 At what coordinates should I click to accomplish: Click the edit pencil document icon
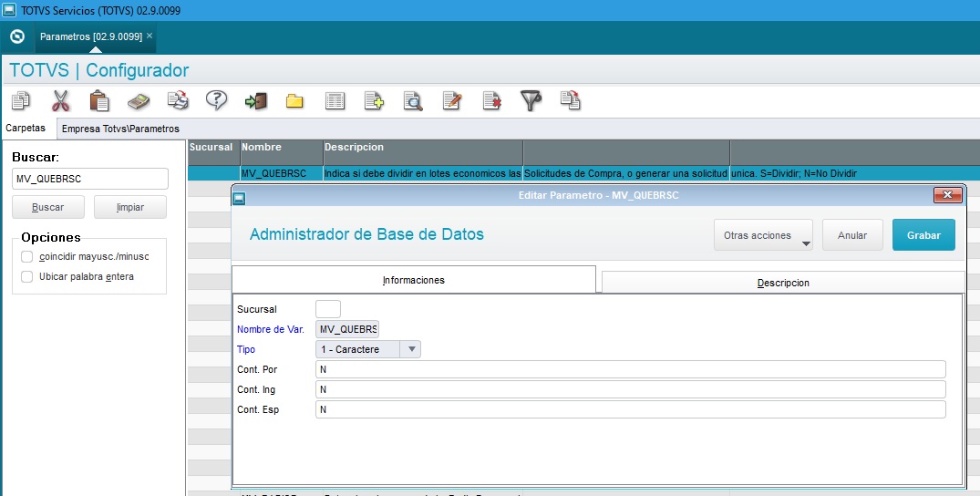pyautogui.click(x=452, y=100)
